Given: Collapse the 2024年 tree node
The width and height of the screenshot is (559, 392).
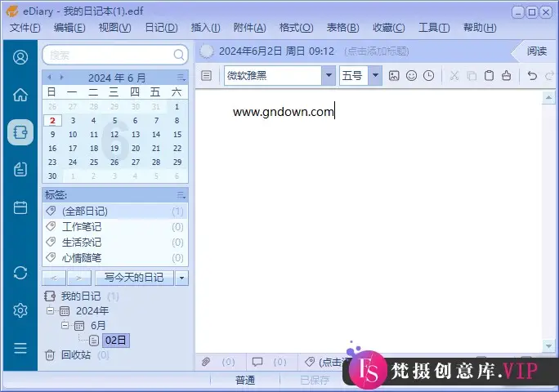Looking at the screenshot, I should click(x=51, y=311).
